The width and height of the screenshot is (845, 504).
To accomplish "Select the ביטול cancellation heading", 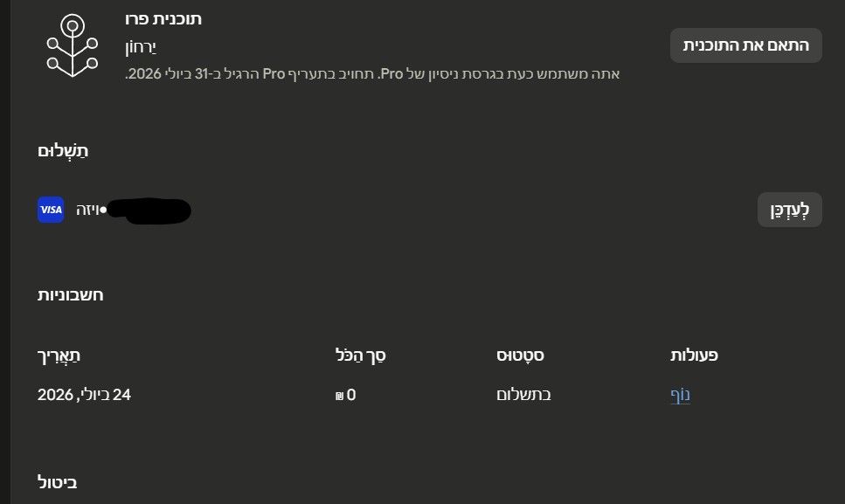I will tap(57, 482).
